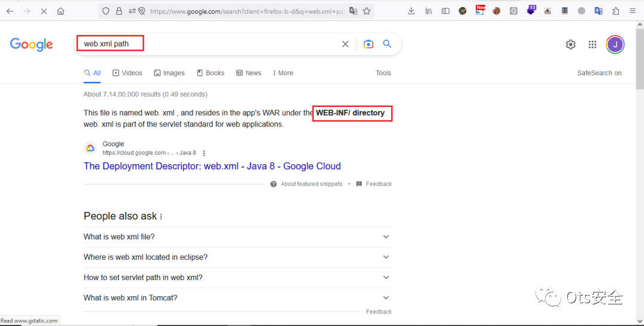Open People also ask options dots
Viewport: 644px width, 326px height.
click(x=161, y=217)
